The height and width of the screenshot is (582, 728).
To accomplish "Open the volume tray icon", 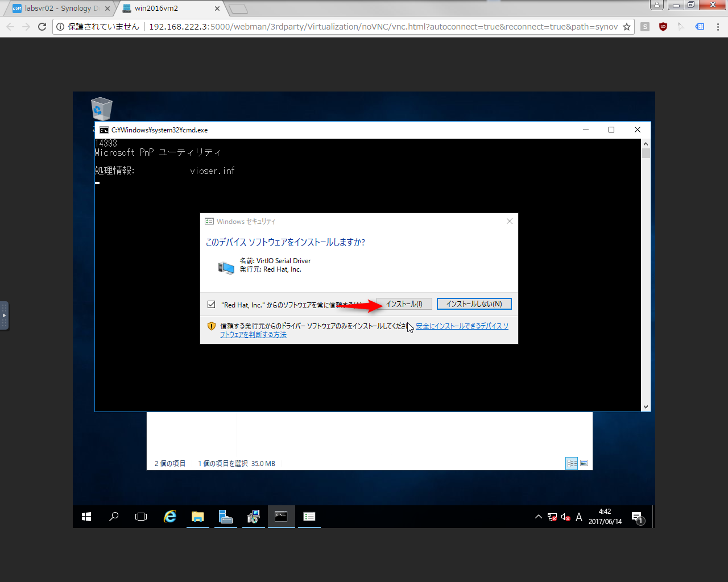I will (565, 517).
